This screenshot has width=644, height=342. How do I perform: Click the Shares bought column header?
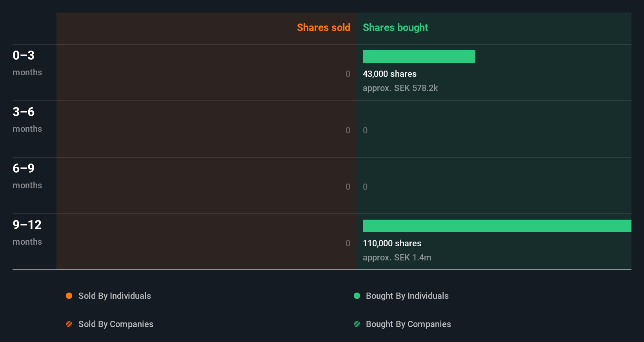pos(395,27)
